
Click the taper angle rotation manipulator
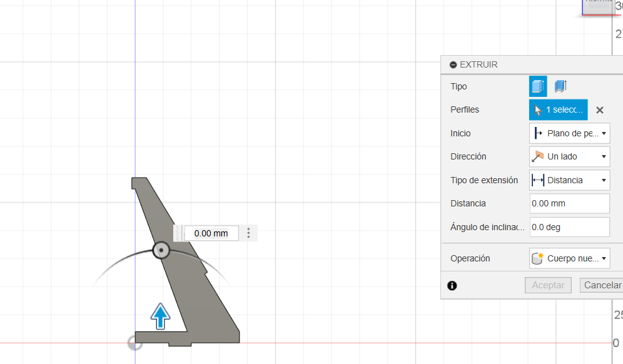pyautogui.click(x=161, y=250)
